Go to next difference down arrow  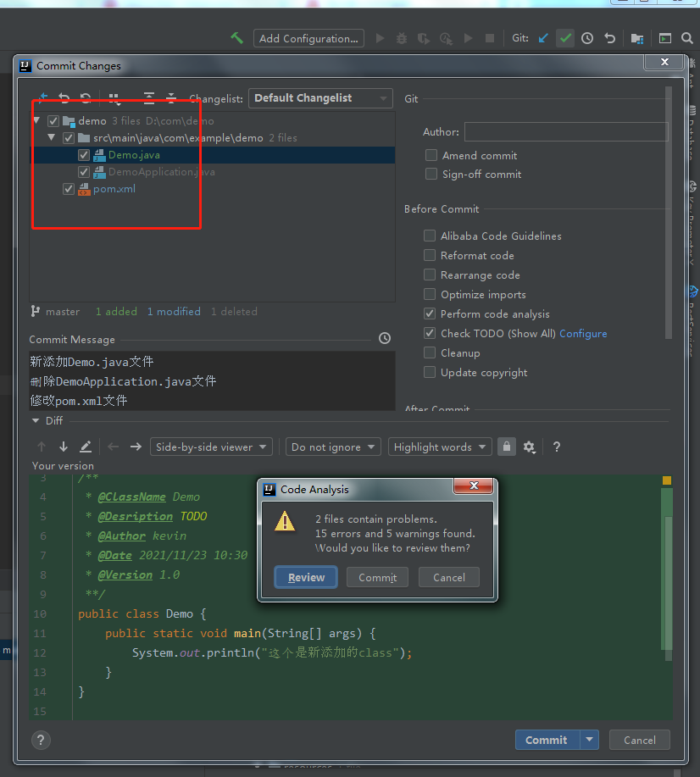pyautogui.click(x=63, y=447)
